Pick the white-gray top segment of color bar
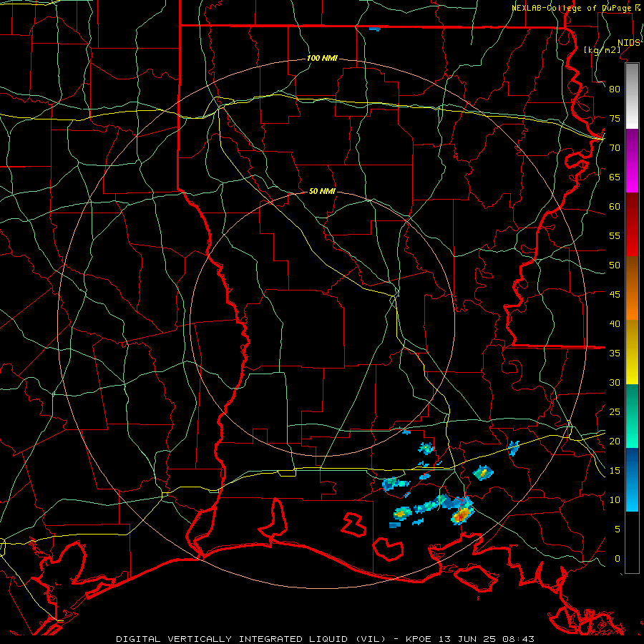This screenshot has width=644, height=644. pyautogui.click(x=632, y=96)
